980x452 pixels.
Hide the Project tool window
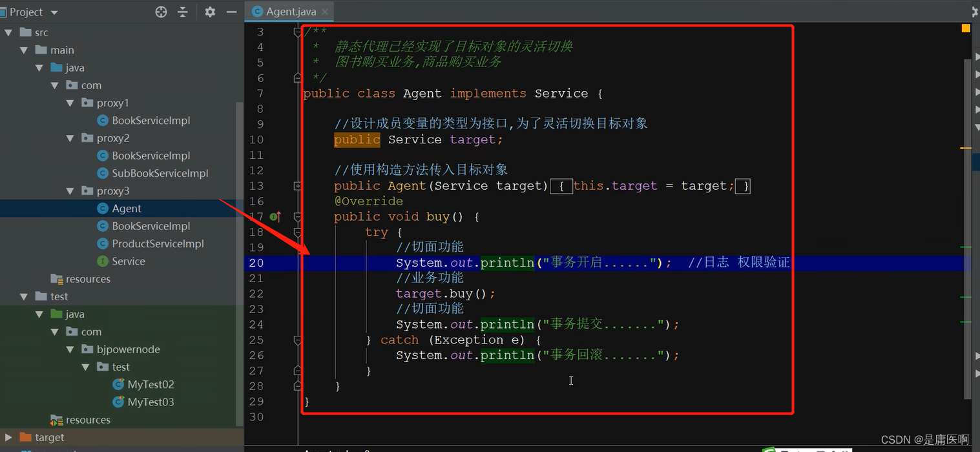(x=231, y=12)
